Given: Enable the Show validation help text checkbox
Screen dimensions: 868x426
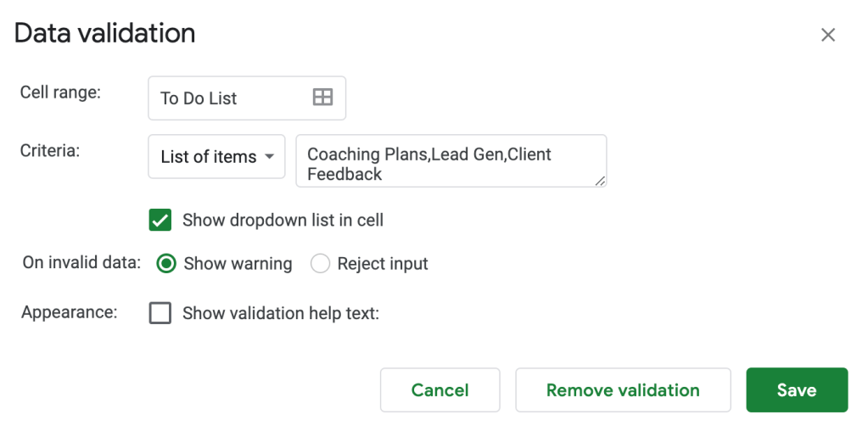Looking at the screenshot, I should coord(160,313).
